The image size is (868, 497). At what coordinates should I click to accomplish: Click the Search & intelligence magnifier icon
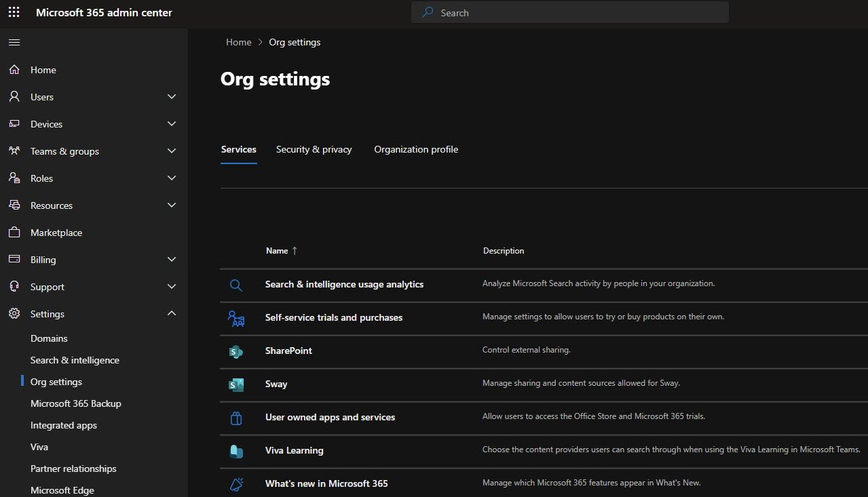(235, 285)
